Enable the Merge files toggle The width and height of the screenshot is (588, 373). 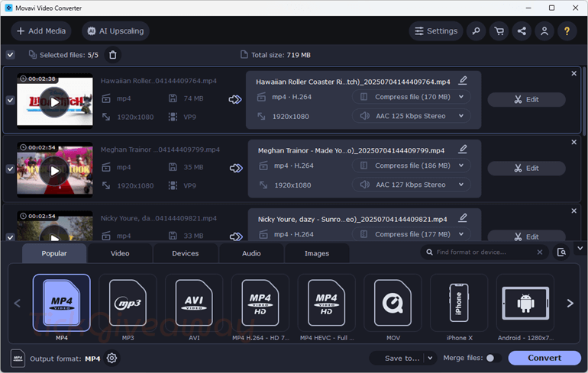(493, 358)
